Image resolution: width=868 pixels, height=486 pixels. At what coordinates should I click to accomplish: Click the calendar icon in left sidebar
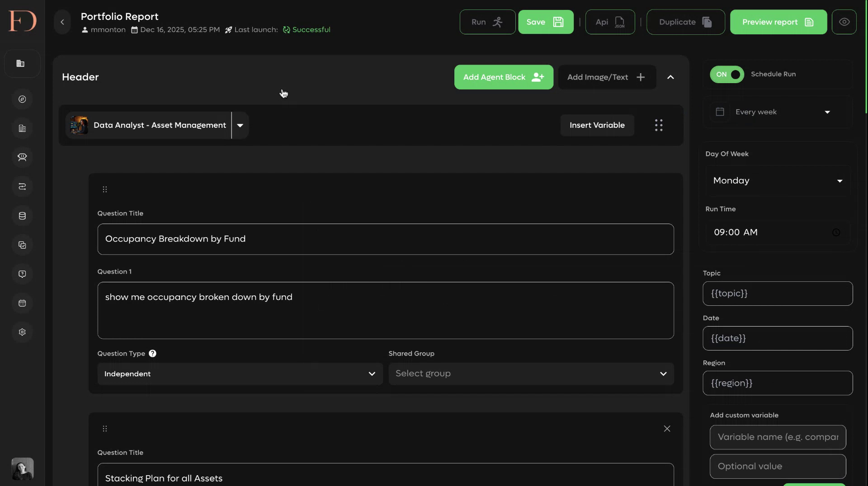point(22,303)
